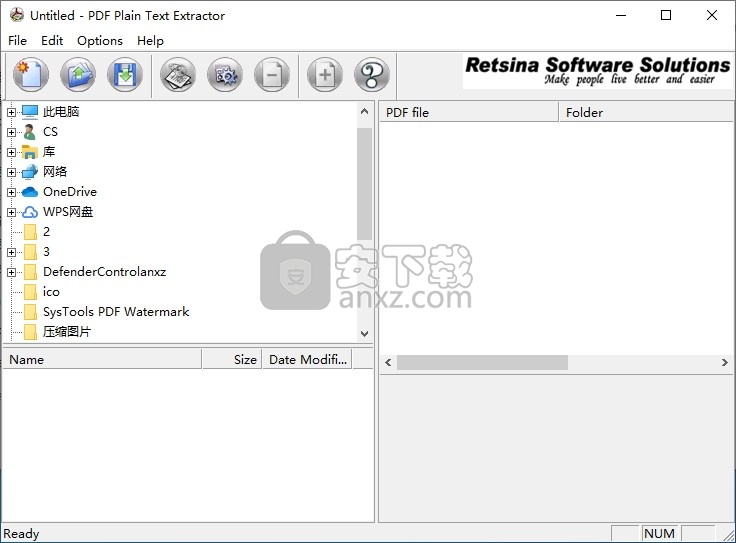736x543 pixels.
Task: Expand the OneDrive tree node
Action: pos(11,192)
